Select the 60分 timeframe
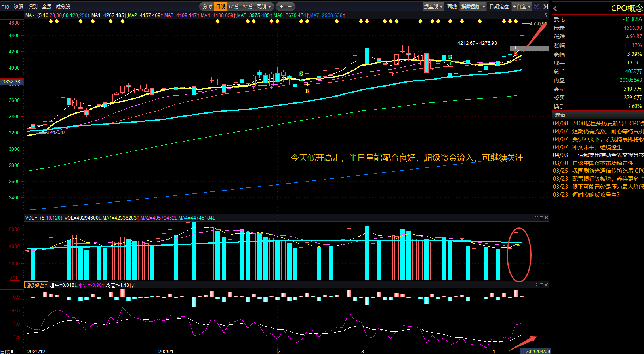Viewport: 644px width, 354px height. pos(234,7)
